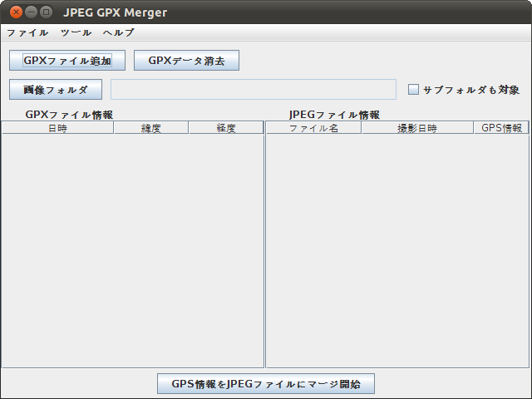The height and width of the screenshot is (399, 532).
Task: Click the 日時 column header
Action: click(57, 128)
